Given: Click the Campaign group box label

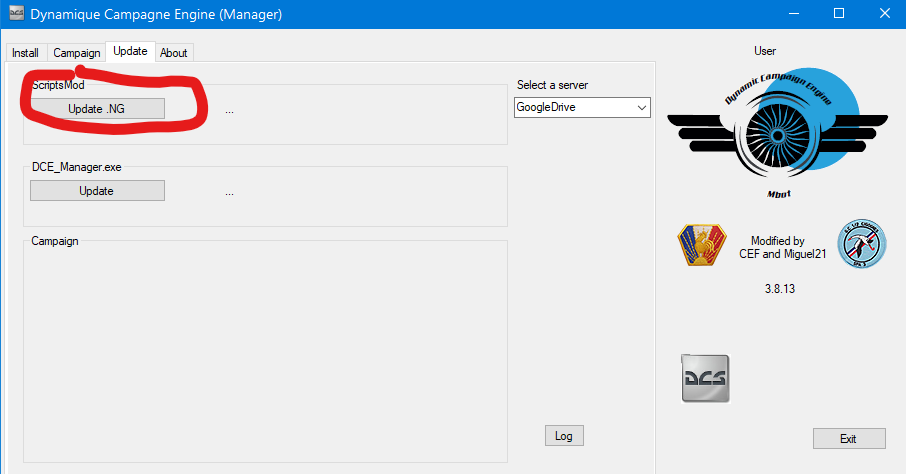Looking at the screenshot, I should (x=55, y=241).
